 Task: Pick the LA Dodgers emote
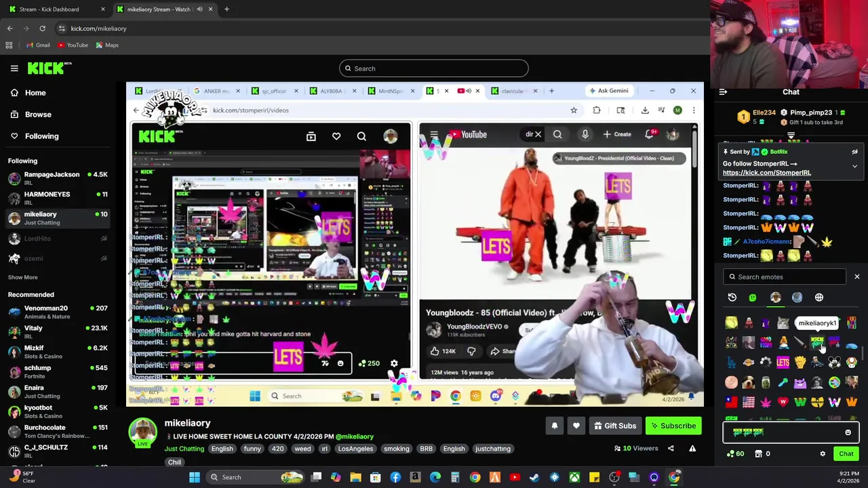pos(731,362)
